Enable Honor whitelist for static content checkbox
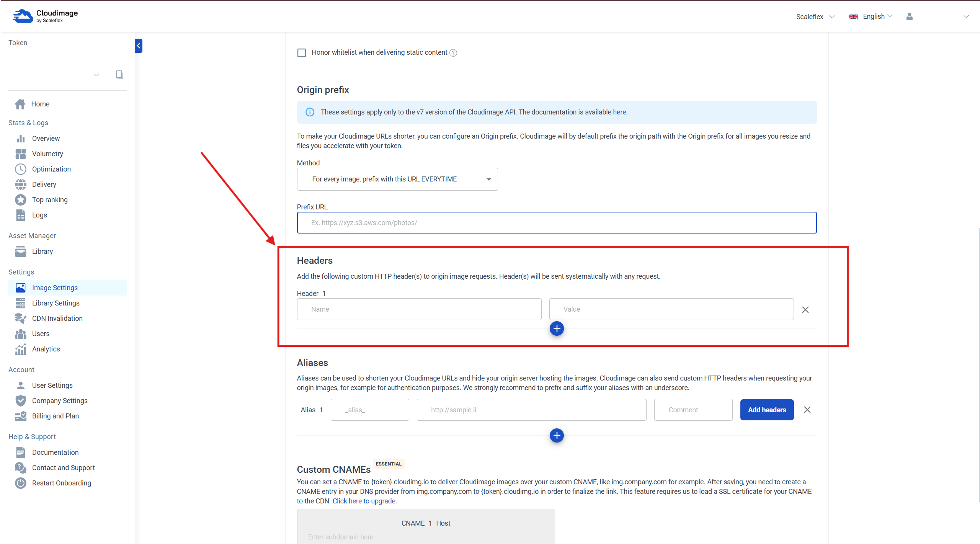 pyautogui.click(x=302, y=53)
